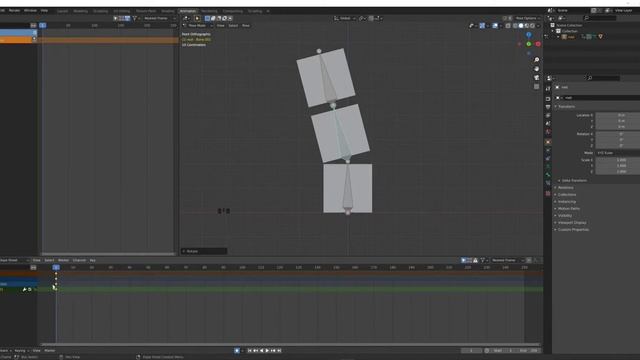This screenshot has height=360, width=640.
Task: Click the green Y axis gizmo ball
Action: click(x=529, y=44)
